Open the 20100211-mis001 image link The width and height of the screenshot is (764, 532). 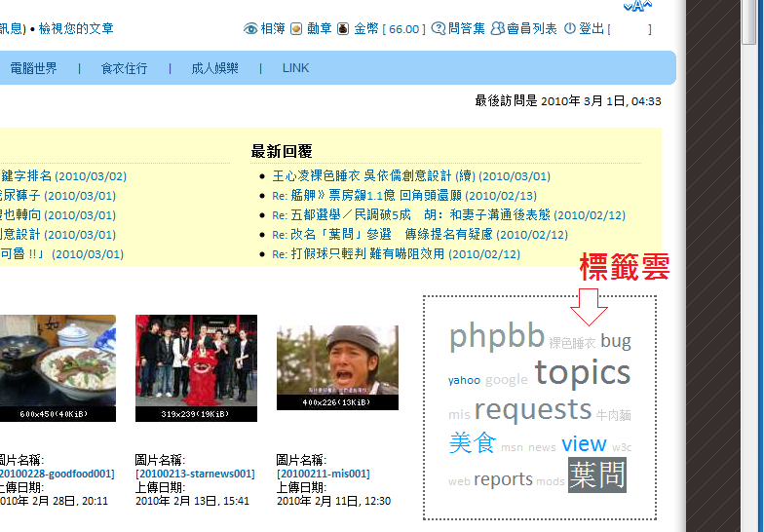coord(323,474)
